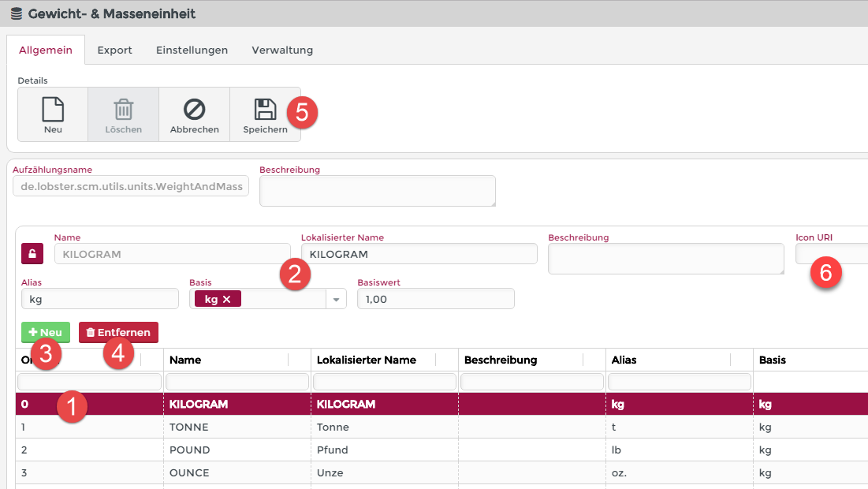Click filter box under Beschreibung column
The image size is (868, 489).
[532, 382]
